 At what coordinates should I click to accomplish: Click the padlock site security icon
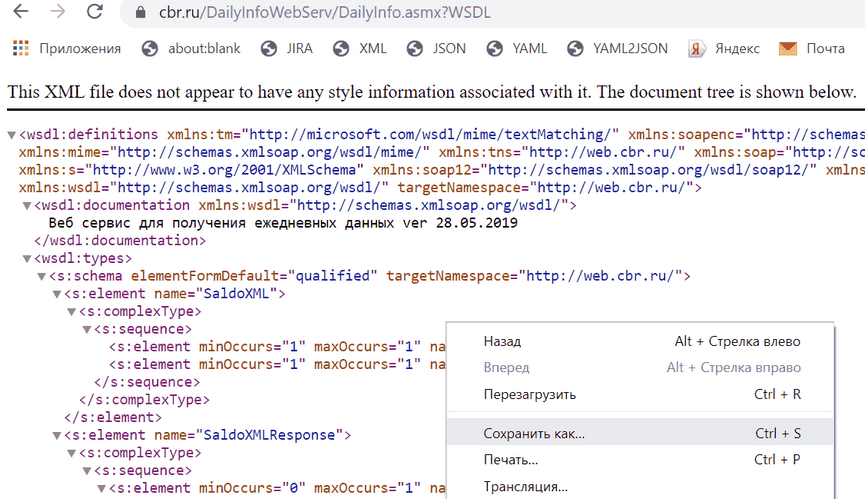(135, 14)
